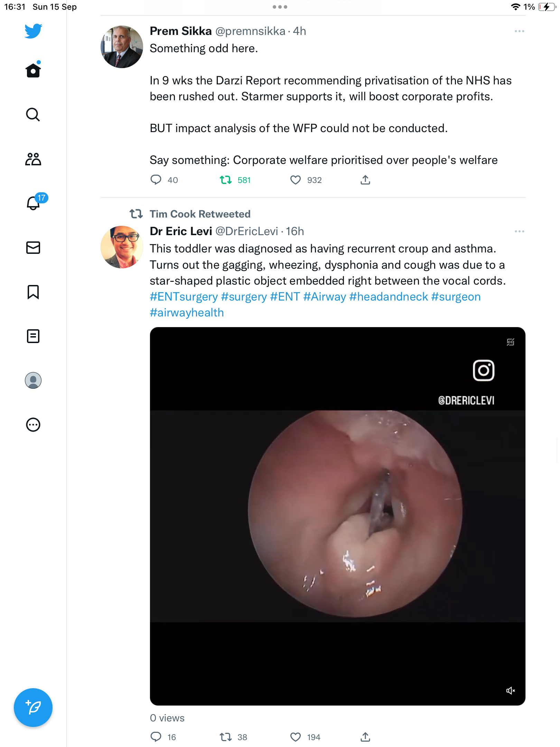
Task: Tap the Wi-Fi status icon
Action: tap(515, 7)
